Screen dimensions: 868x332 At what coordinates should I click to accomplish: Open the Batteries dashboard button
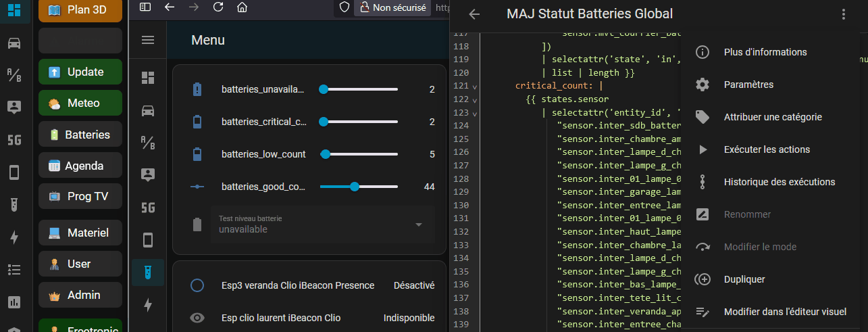pos(80,135)
